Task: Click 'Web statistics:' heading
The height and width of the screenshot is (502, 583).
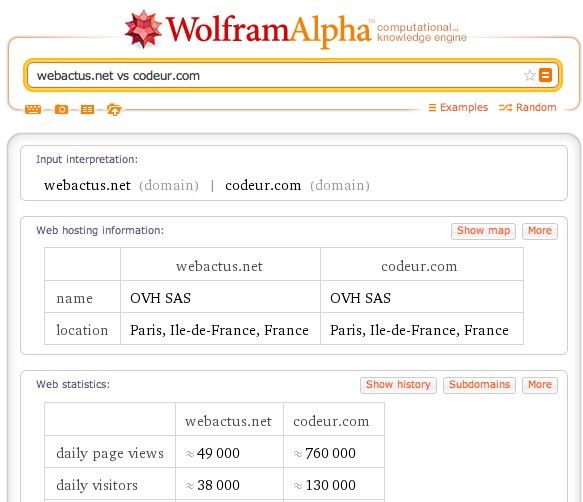Action: (x=73, y=384)
